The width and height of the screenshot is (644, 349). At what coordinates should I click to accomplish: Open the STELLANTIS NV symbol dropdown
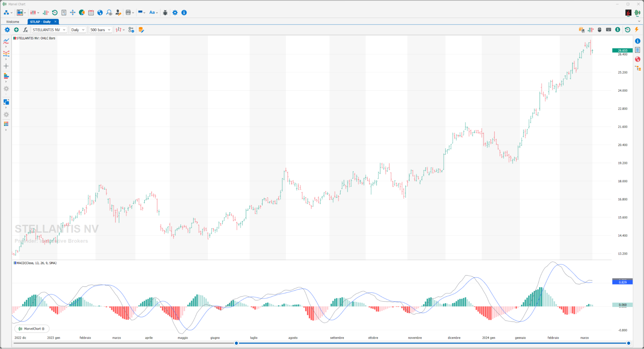pos(49,30)
